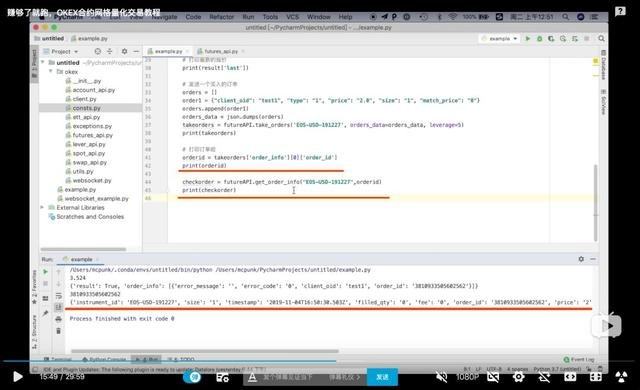Open the Run panel settings gear

click(x=581, y=259)
